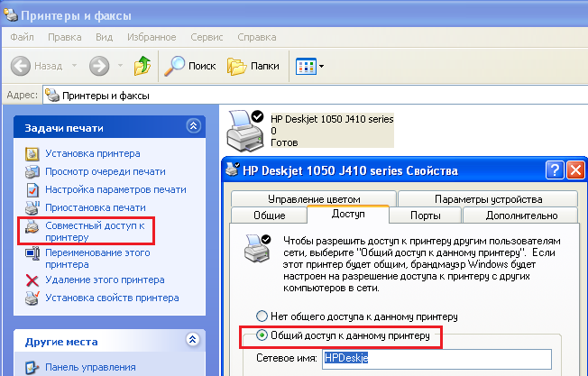Go up one folder level icon

coord(142,66)
